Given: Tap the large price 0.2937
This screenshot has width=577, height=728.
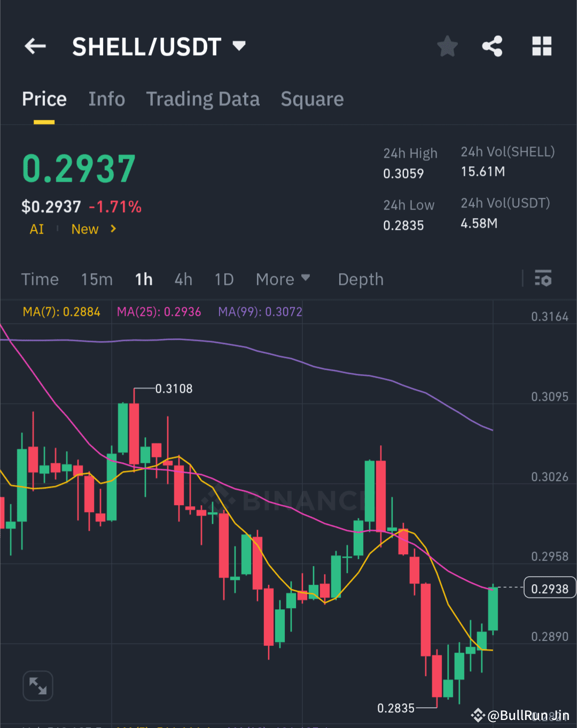Looking at the screenshot, I should [79, 169].
